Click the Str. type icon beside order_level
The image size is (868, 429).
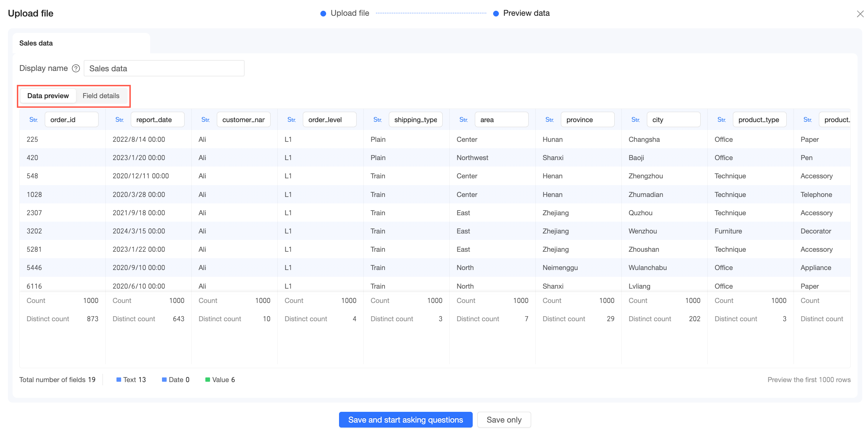[x=291, y=120]
